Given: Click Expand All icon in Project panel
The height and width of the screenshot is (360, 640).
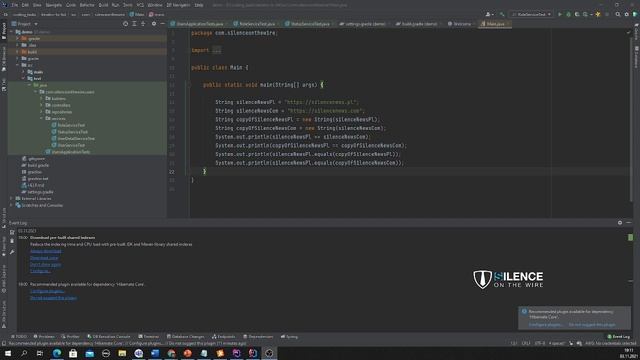Looking at the screenshot, I should (134, 24).
